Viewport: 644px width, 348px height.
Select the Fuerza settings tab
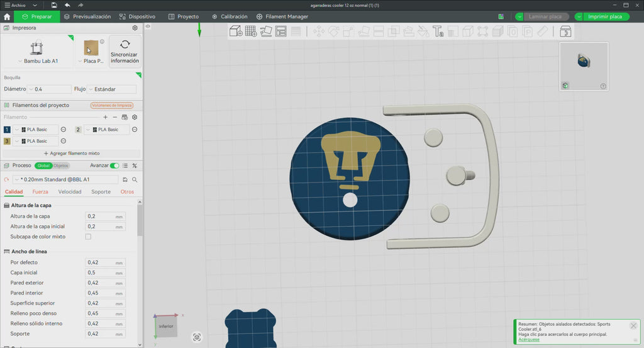(x=40, y=192)
